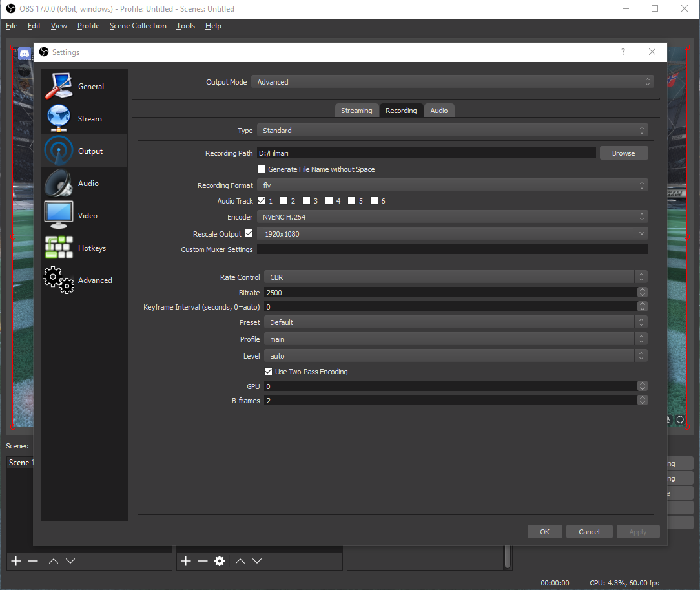Select the Output settings section icon
This screenshot has height=590, width=700.
click(59, 151)
